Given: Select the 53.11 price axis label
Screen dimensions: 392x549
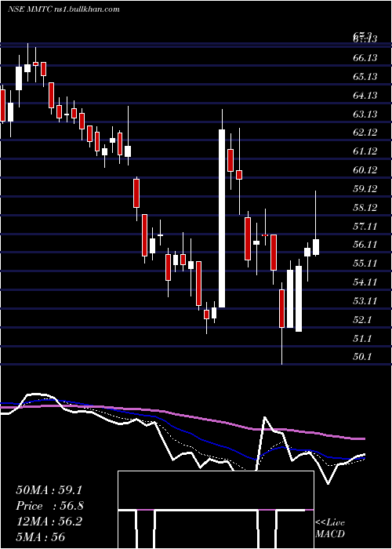Looking at the screenshot, I should (365, 301).
